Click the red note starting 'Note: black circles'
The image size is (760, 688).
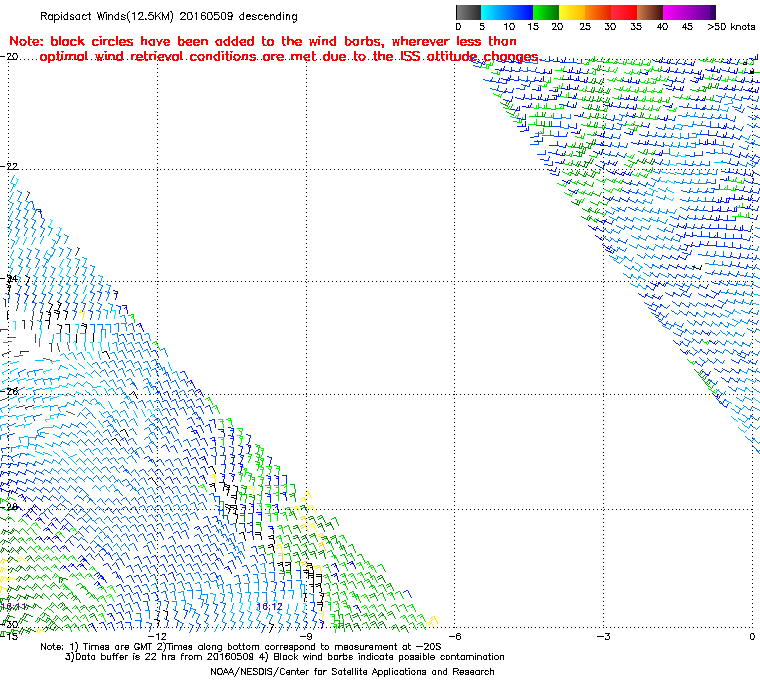click(x=263, y=41)
